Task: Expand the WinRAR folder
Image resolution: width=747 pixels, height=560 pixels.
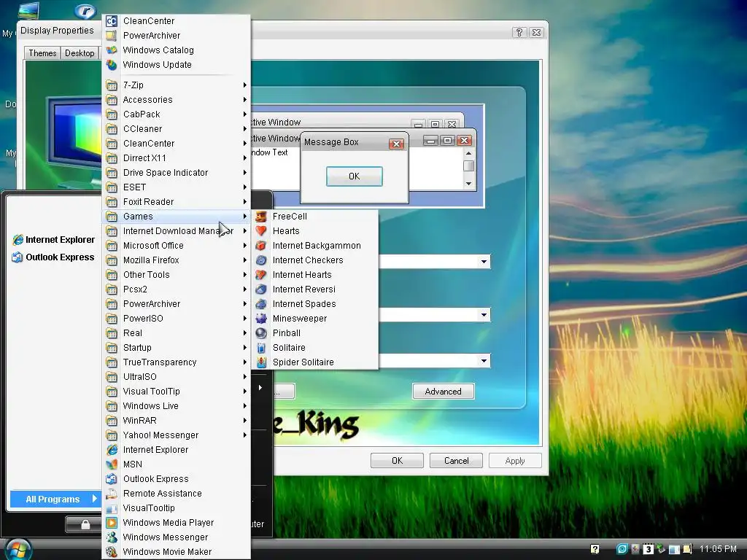Action: pyautogui.click(x=177, y=421)
